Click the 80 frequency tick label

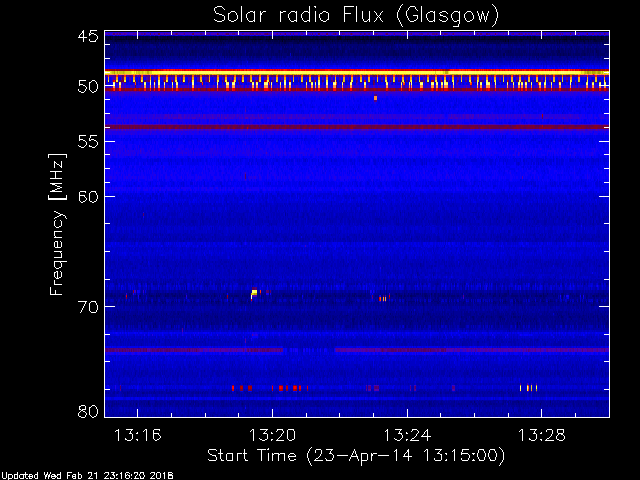[x=88, y=411]
